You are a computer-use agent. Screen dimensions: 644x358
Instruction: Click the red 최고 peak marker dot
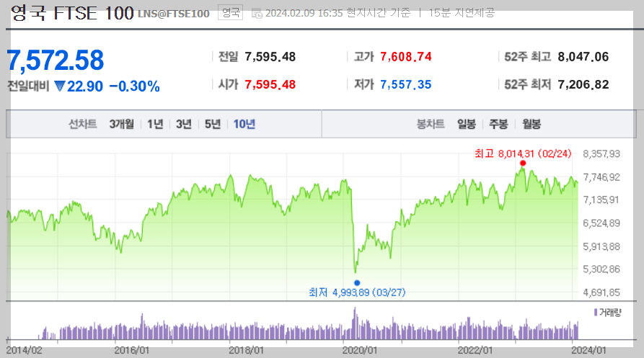522,164
